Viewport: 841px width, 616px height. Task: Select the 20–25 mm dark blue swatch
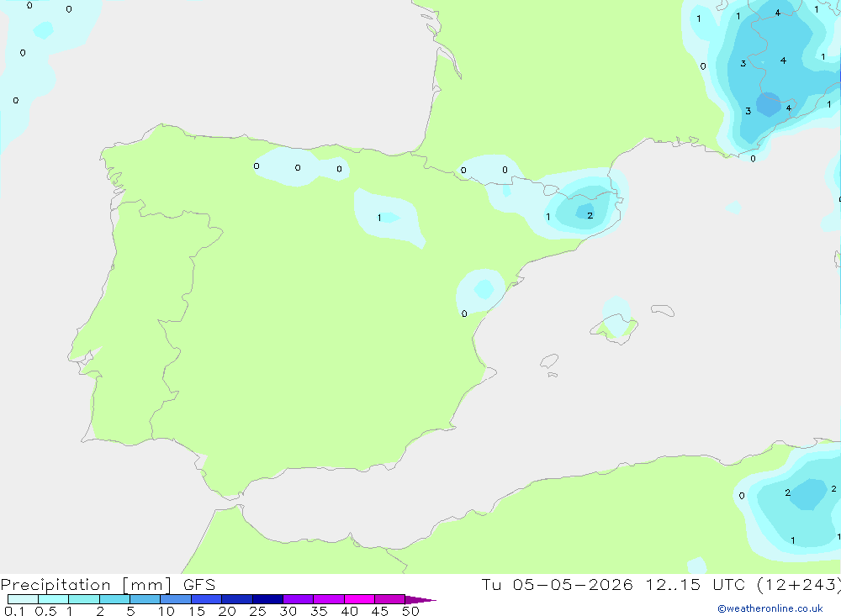[x=236, y=599]
